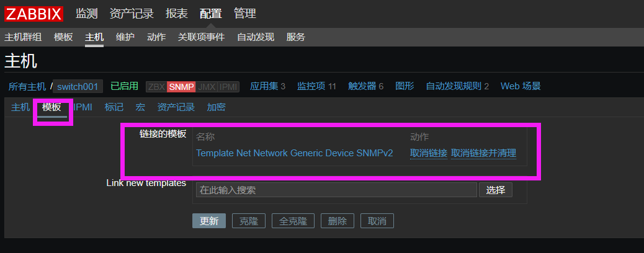Click the 删除 button
Image resolution: width=644 pixels, height=253 pixels.
point(337,221)
